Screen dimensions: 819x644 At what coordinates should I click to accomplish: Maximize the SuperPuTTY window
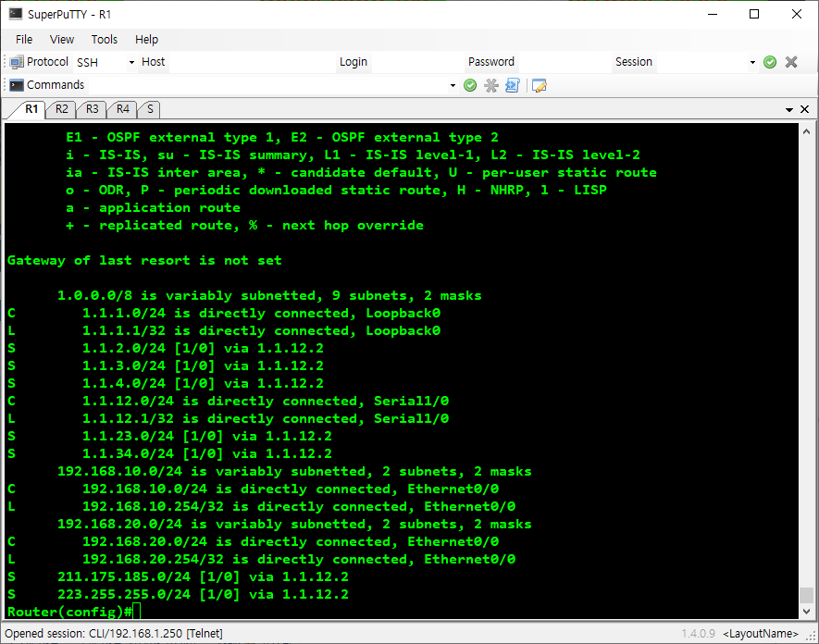pos(754,14)
